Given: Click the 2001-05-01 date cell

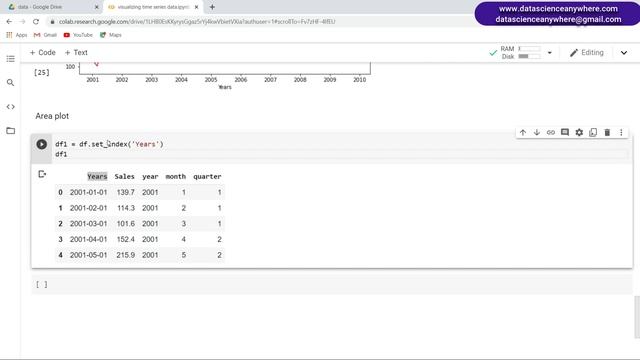Looking at the screenshot, I should tap(89, 255).
